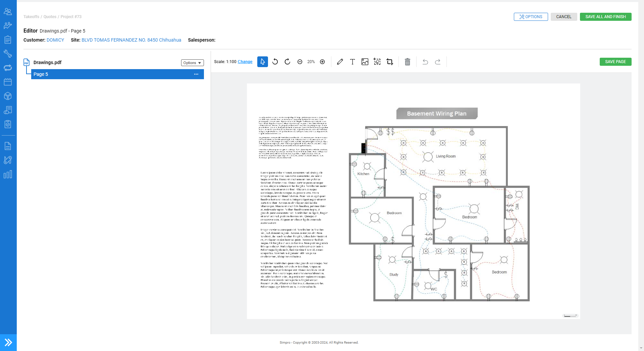
Task: Click Save All and Finish
Action: click(605, 17)
